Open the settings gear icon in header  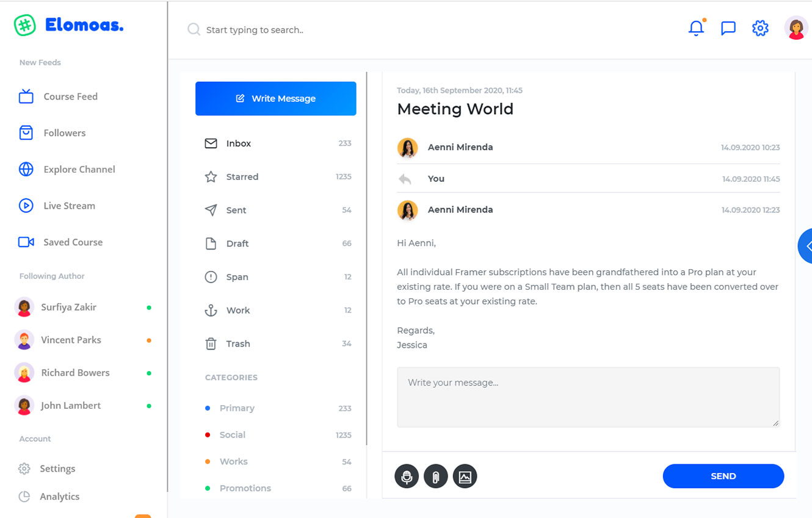pyautogui.click(x=759, y=28)
